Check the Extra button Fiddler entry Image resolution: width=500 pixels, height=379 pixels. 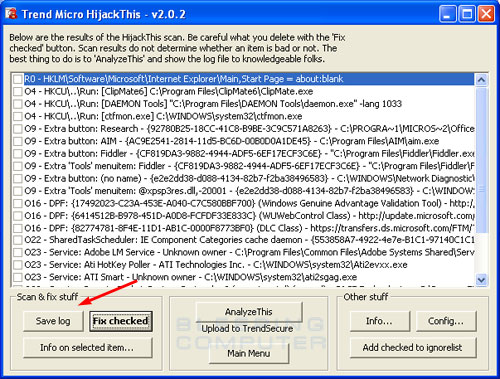18,154
